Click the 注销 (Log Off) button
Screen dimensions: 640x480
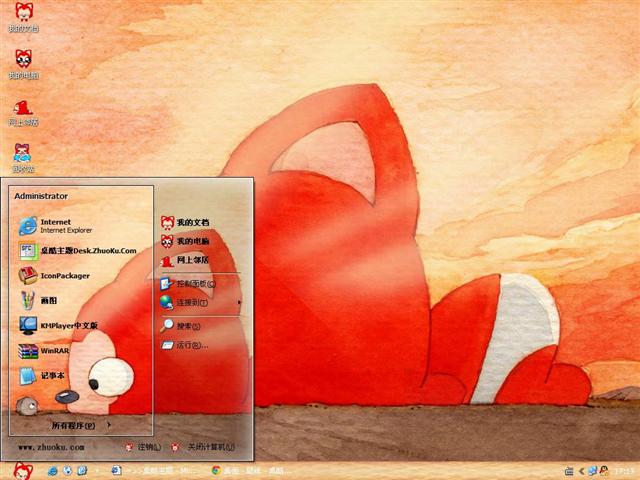143,446
